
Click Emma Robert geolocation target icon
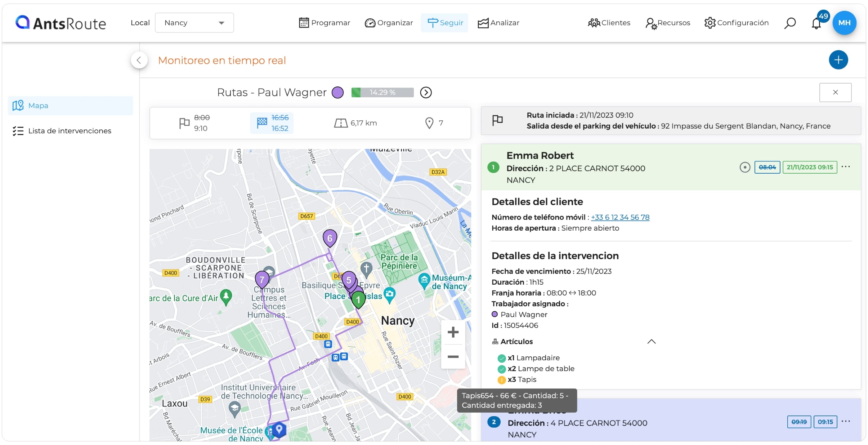[x=745, y=167]
